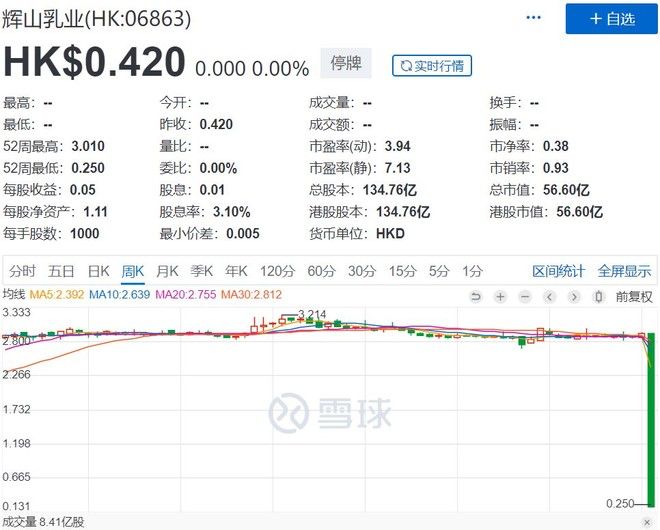Click the 总股本 value 134.76亿
Image resolution: width=660 pixels, height=530 pixels.
pyautogui.click(x=390, y=190)
